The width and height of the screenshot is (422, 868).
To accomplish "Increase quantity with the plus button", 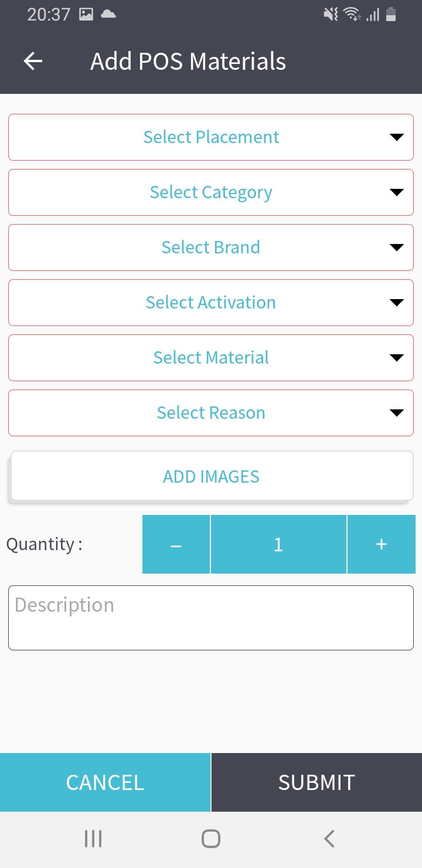I will coord(382,544).
